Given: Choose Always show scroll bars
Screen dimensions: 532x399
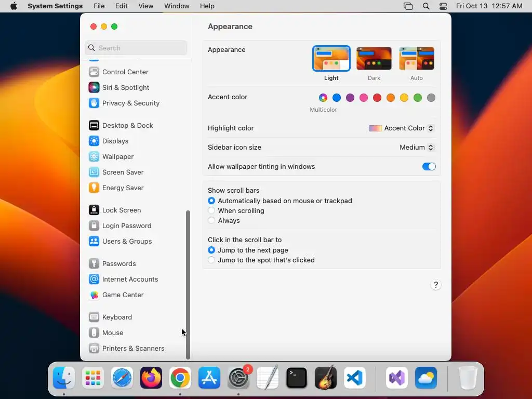Looking at the screenshot, I should (211, 220).
